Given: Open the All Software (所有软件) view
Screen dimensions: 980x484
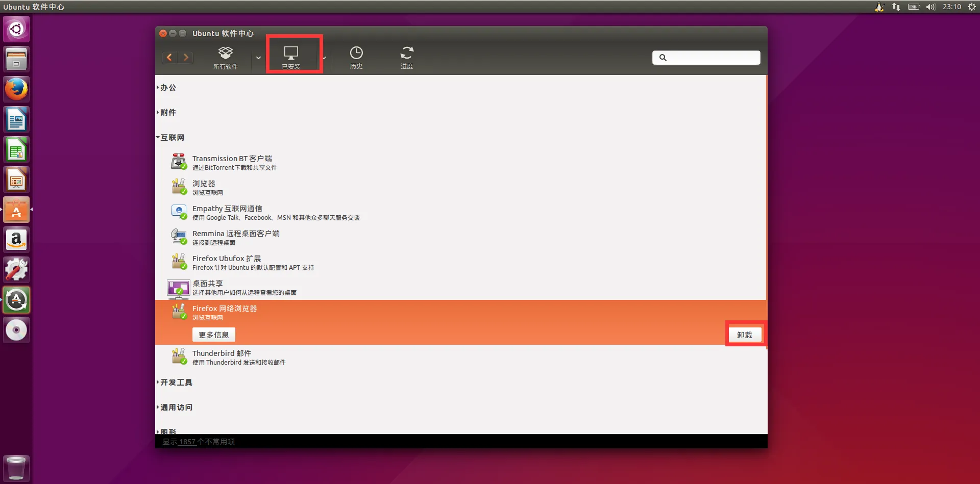Looking at the screenshot, I should pyautogui.click(x=225, y=58).
